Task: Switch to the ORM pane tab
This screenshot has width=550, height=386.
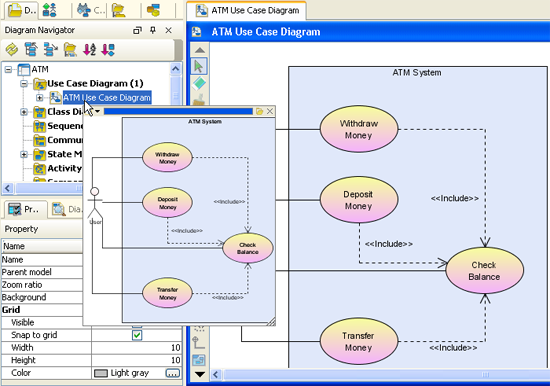Action: coord(153,10)
